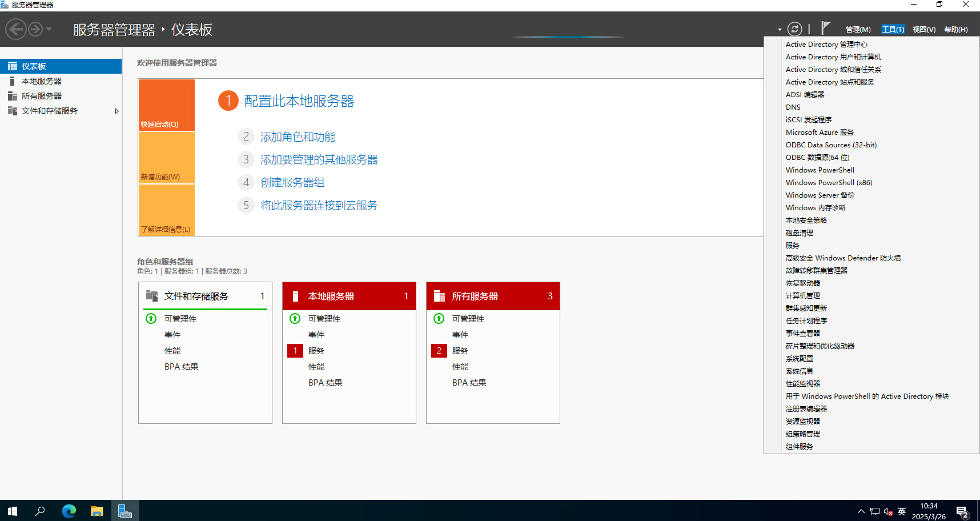Choose Active Directory 管理中心 from tools menu
This screenshot has width=980, height=521.
pos(826,45)
